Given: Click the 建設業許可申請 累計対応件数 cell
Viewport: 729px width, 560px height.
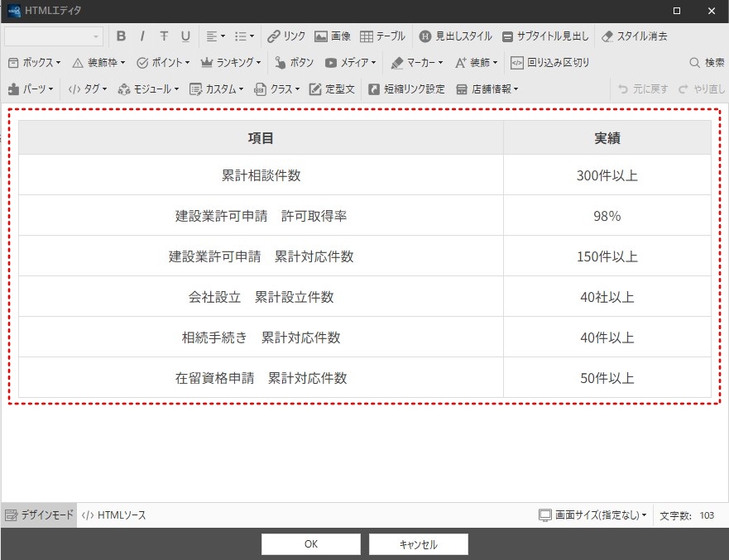Looking at the screenshot, I should [x=261, y=256].
